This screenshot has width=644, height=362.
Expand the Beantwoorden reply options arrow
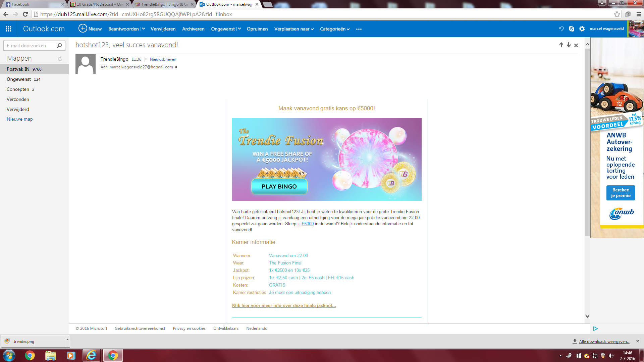point(144,29)
